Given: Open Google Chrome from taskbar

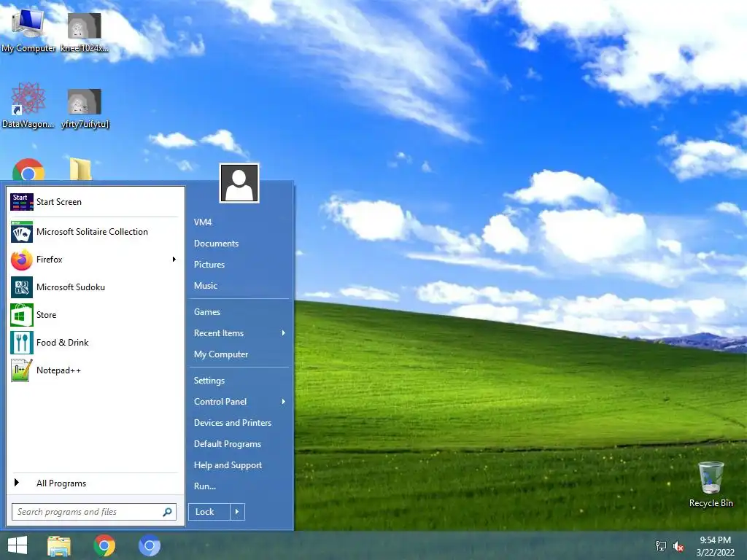Looking at the screenshot, I should click(x=104, y=545).
